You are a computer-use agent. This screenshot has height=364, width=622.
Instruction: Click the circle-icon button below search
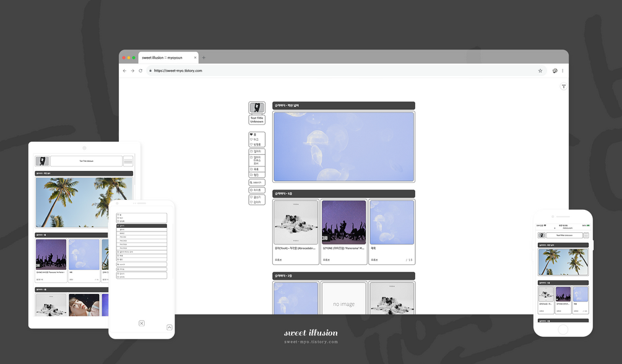coord(257,190)
